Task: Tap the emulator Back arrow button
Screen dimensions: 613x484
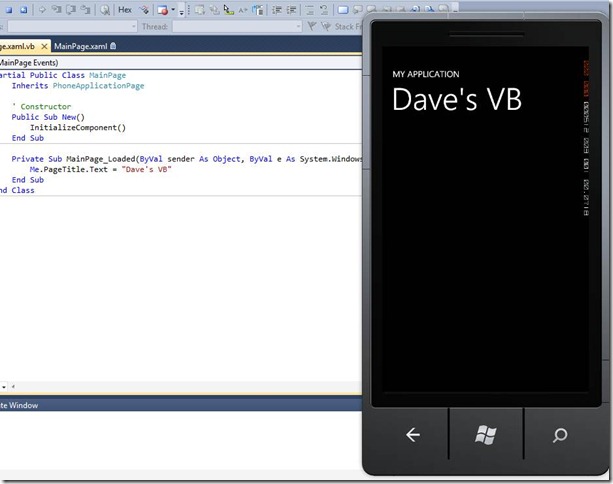Action: click(413, 435)
